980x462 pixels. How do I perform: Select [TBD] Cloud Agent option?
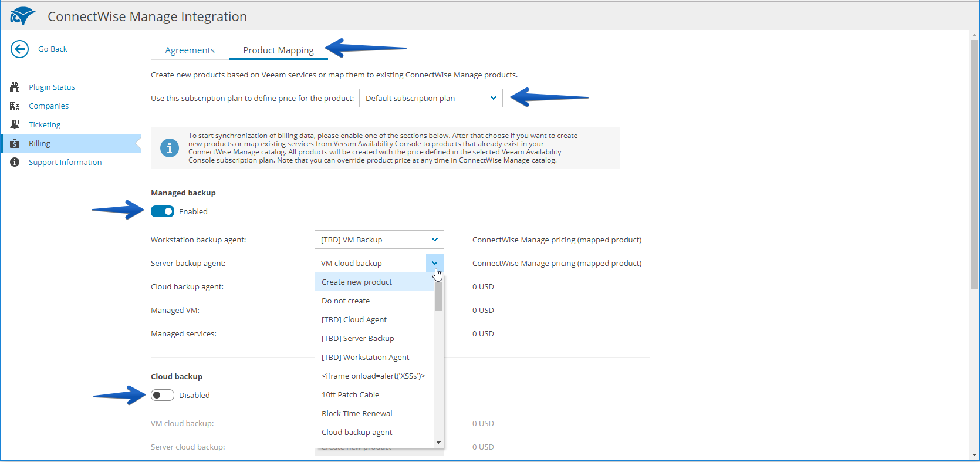pyautogui.click(x=374, y=319)
